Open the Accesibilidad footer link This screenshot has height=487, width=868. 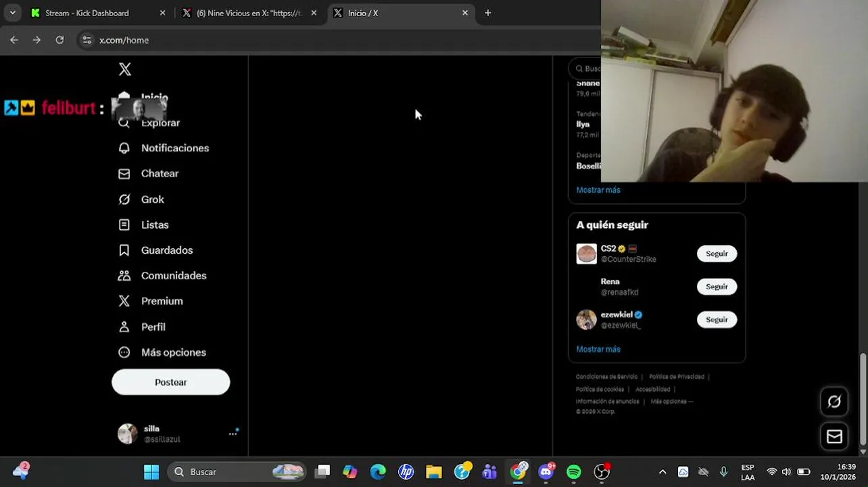point(652,389)
